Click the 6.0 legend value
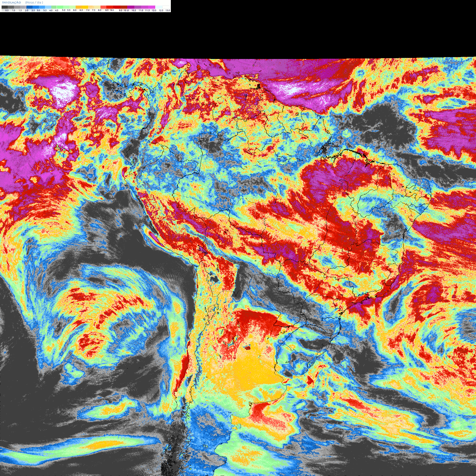This screenshot has height=476, width=476. pos(75,10)
